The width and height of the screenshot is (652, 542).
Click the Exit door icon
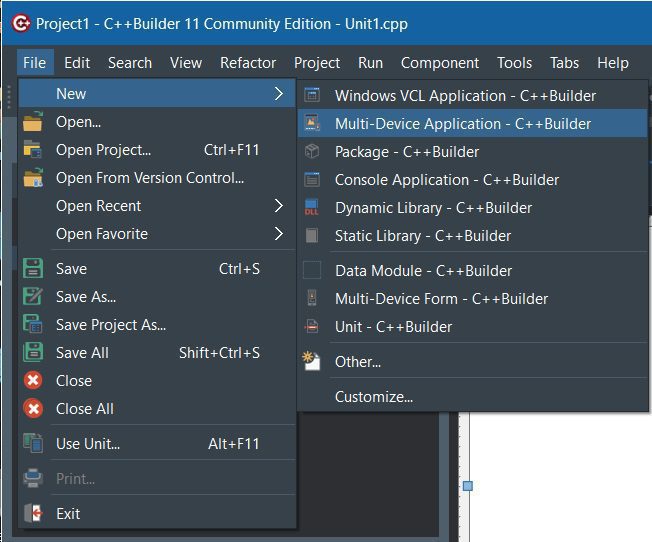33,513
